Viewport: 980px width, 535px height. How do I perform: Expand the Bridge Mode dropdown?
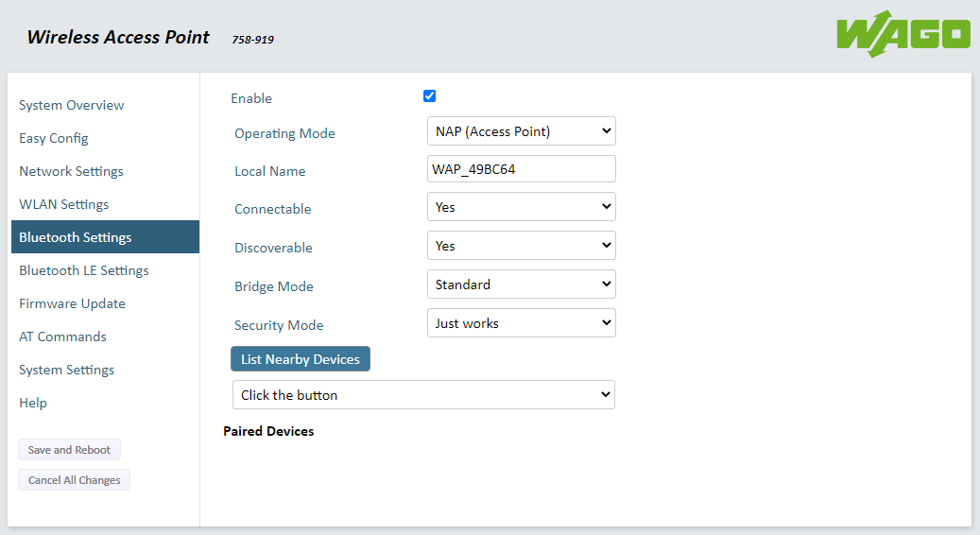coord(521,285)
